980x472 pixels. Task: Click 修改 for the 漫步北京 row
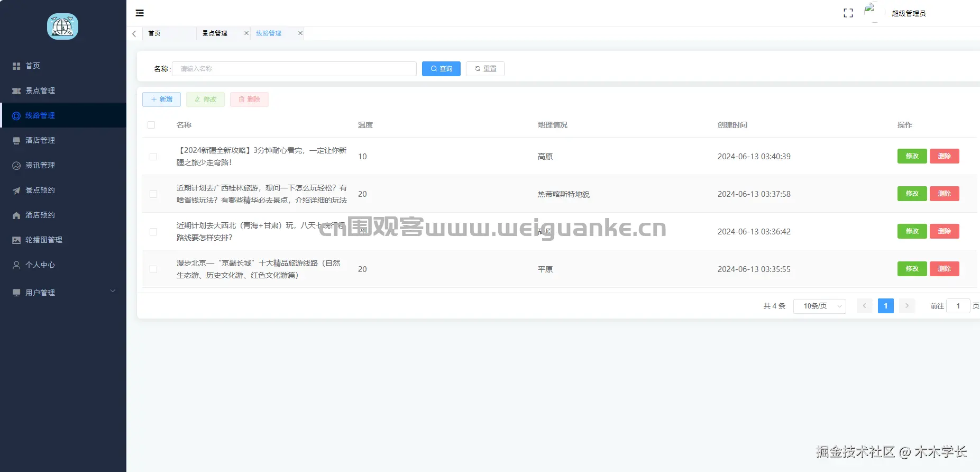pos(912,269)
